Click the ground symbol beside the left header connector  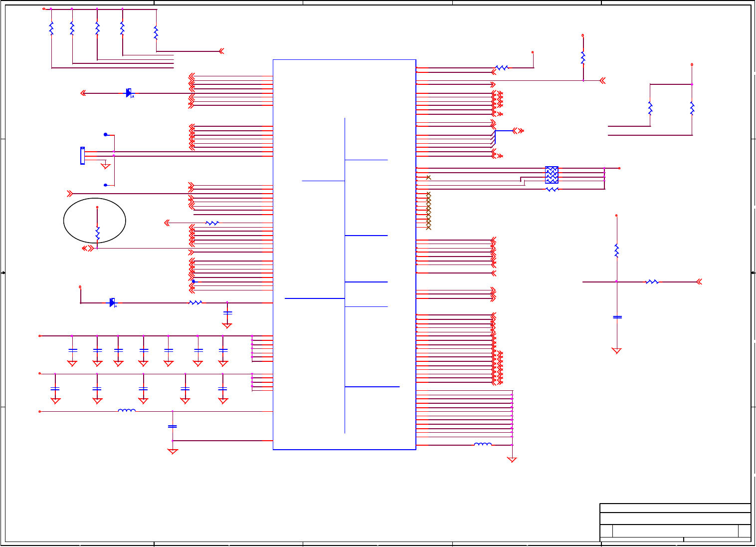[x=105, y=166]
